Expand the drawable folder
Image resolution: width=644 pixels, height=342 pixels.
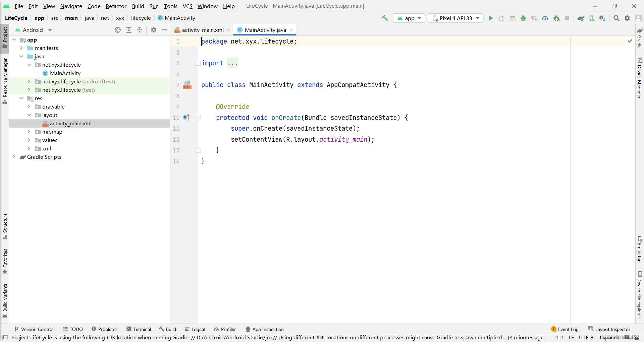(29, 107)
